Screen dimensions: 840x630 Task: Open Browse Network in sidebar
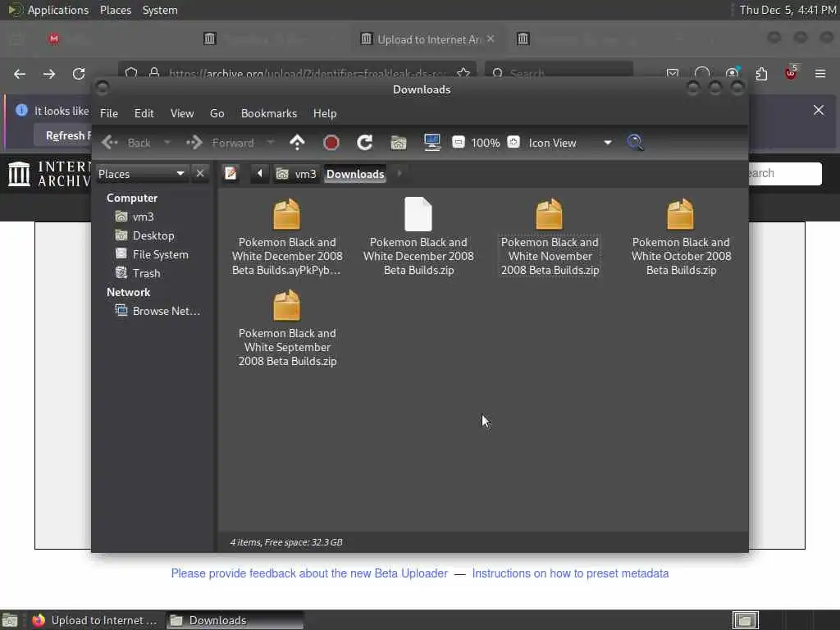(158, 311)
